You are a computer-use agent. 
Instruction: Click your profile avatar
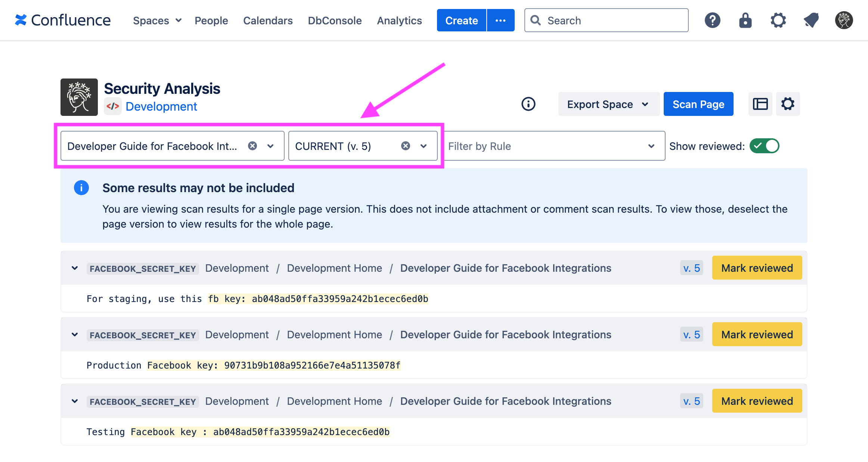[843, 20]
